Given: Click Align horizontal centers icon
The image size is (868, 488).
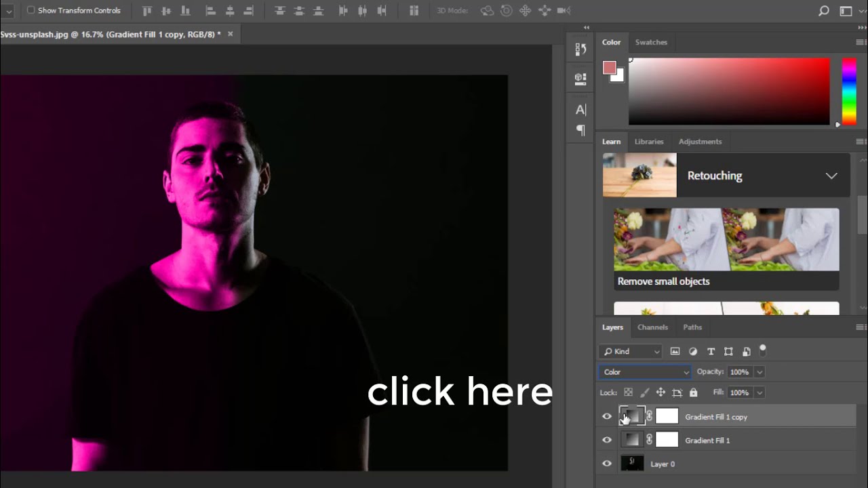Looking at the screenshot, I should (230, 10).
